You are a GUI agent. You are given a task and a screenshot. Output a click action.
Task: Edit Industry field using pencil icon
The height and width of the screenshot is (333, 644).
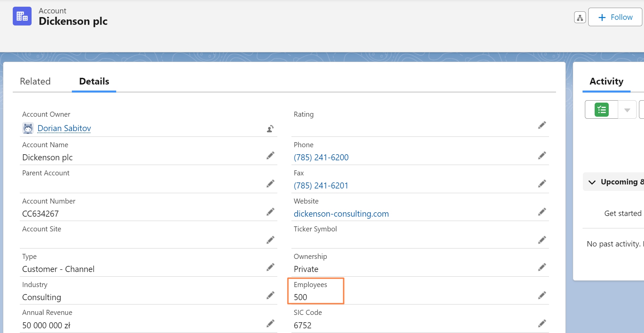[270, 295]
